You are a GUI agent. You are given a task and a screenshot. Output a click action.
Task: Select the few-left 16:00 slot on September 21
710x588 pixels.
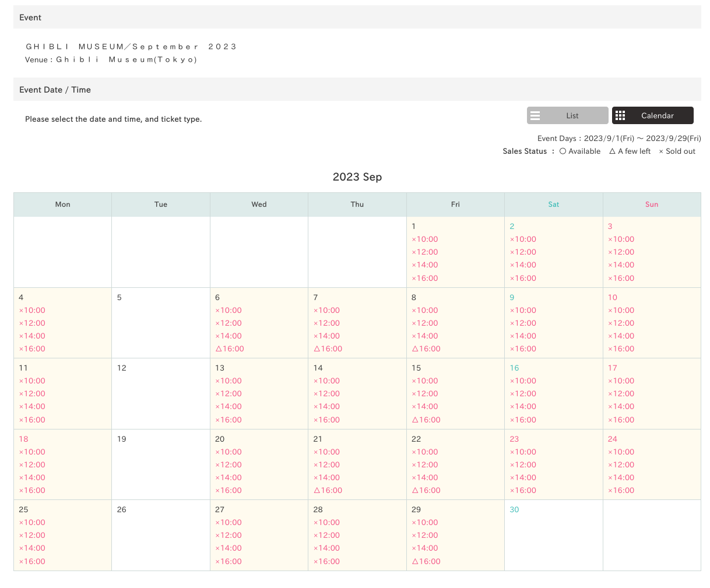point(328,490)
